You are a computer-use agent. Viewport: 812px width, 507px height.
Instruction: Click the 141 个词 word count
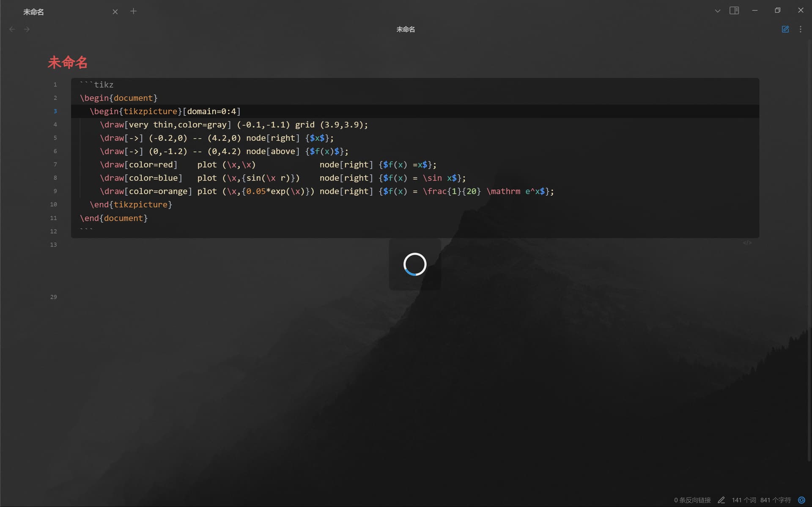tap(743, 500)
